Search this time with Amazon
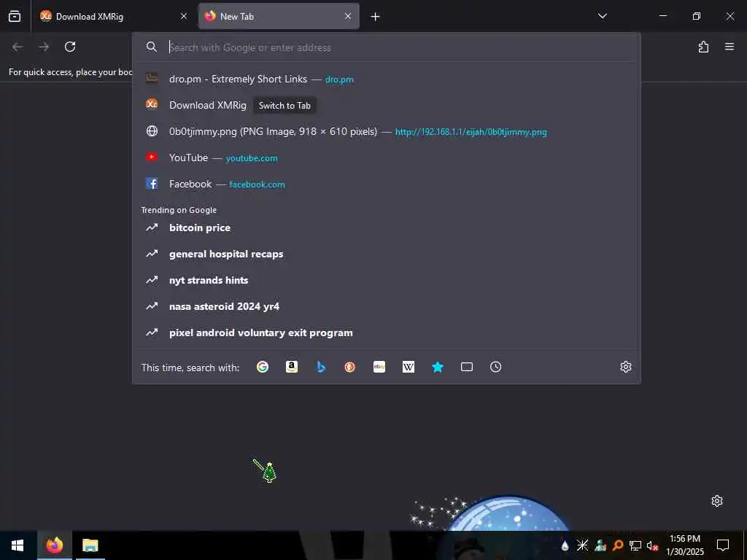Image resolution: width=747 pixels, height=560 pixels. pyautogui.click(x=292, y=367)
